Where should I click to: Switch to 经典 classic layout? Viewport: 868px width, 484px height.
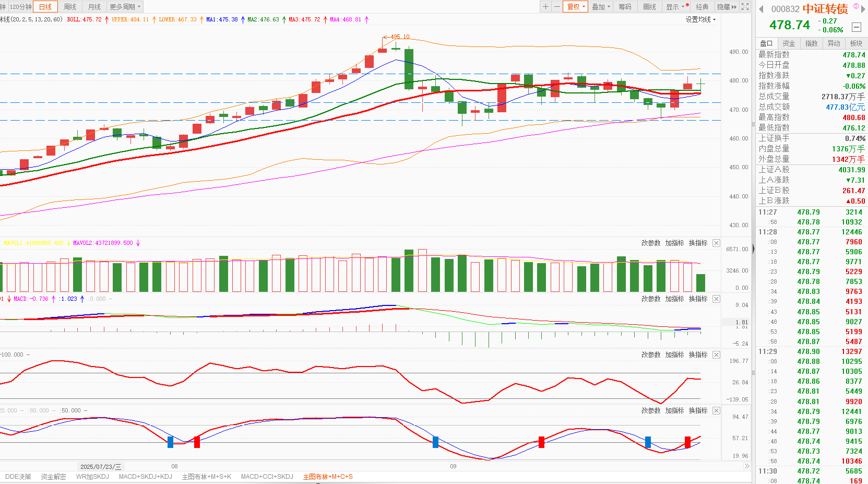[703, 7]
